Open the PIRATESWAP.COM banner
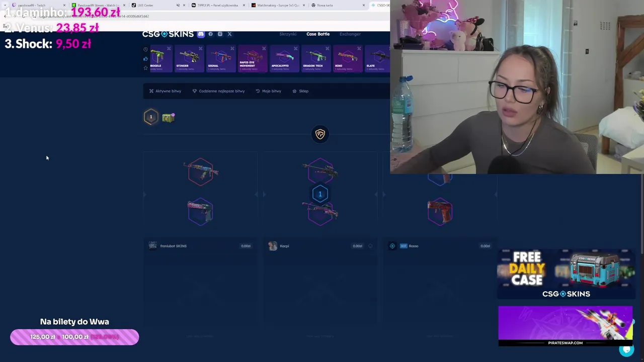 (566, 326)
